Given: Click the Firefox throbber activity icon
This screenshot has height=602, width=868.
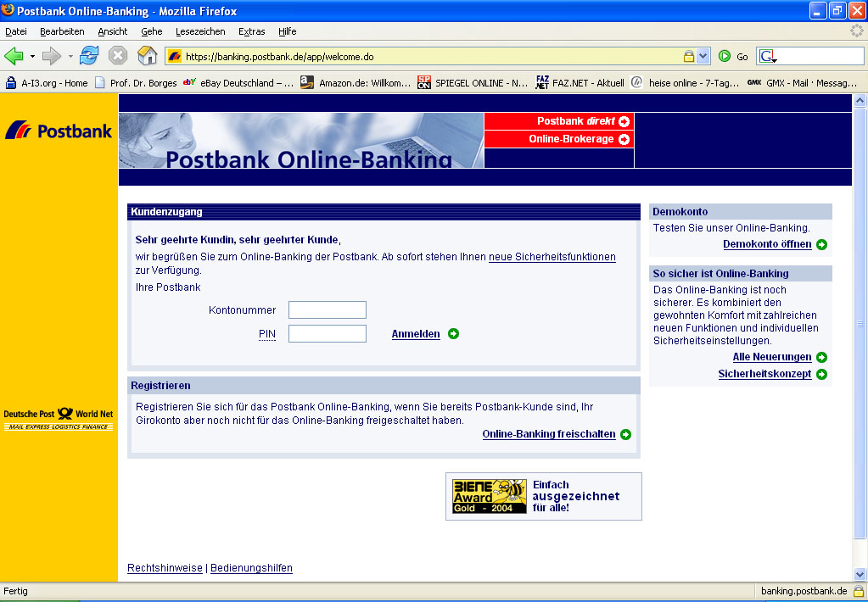Looking at the screenshot, I should point(857,31).
